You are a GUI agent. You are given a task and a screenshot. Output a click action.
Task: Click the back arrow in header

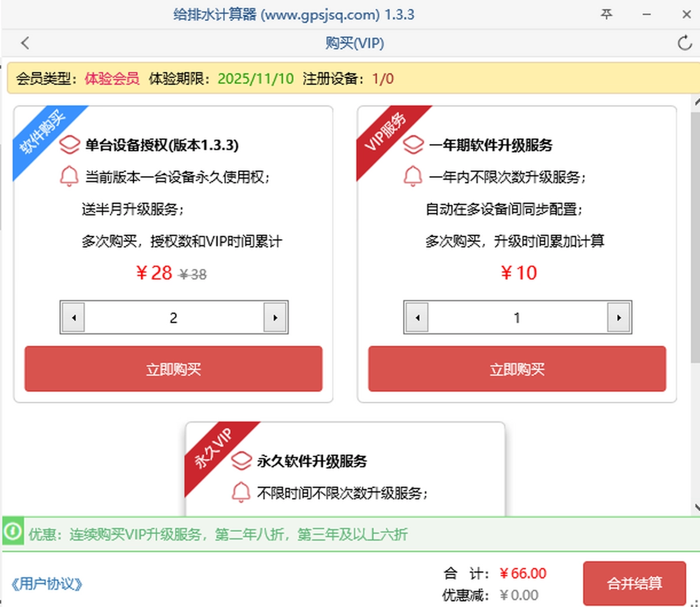pos(24,43)
